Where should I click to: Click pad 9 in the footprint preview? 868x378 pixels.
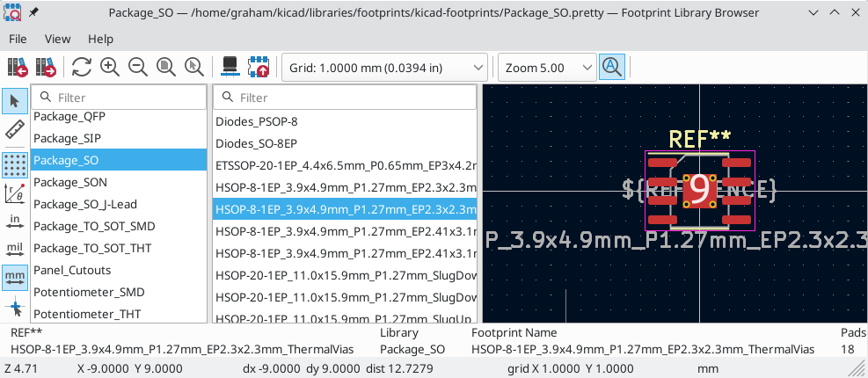(x=700, y=191)
